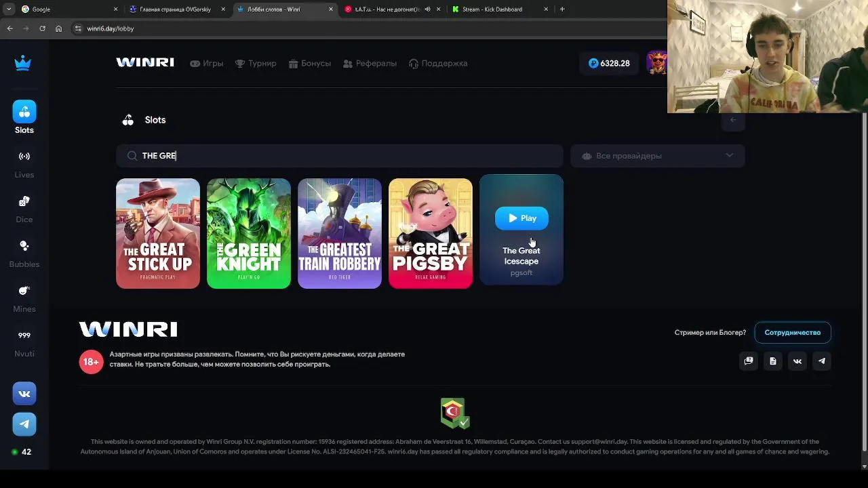
Task: Click the search magnifier icon
Action: (132, 156)
